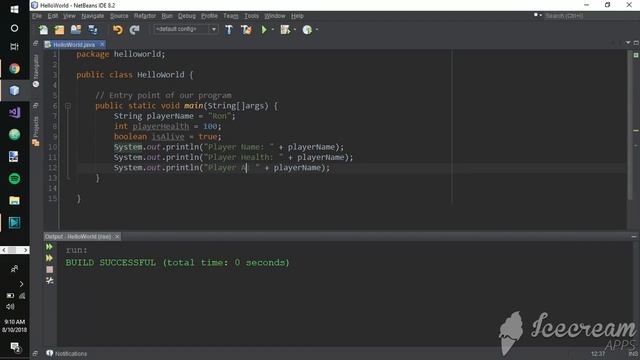Click the Open Project toolbar icon

point(76,29)
